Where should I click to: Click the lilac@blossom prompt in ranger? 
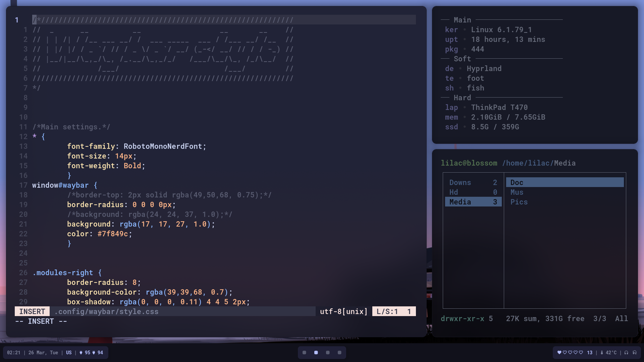(x=469, y=163)
